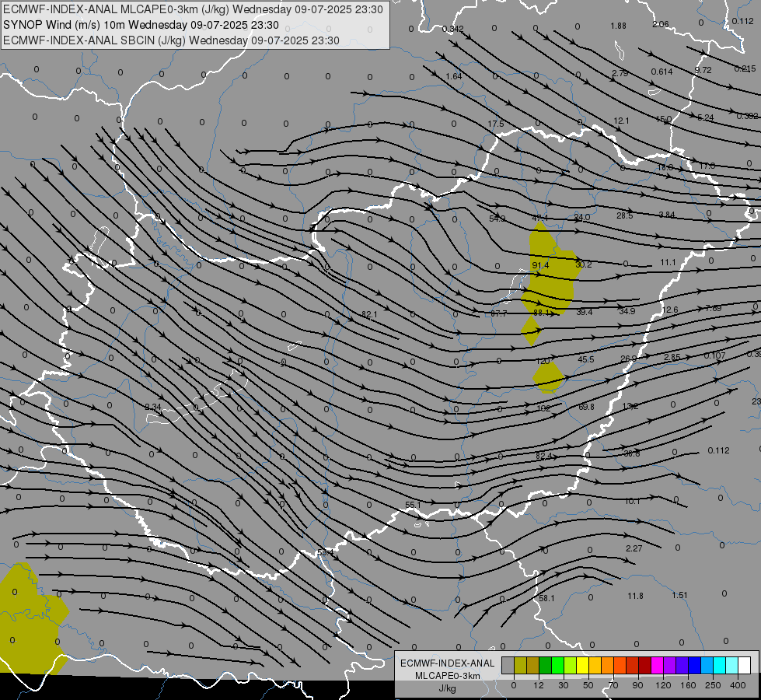
Task: Click the map value 82.1
Action: coord(369,315)
